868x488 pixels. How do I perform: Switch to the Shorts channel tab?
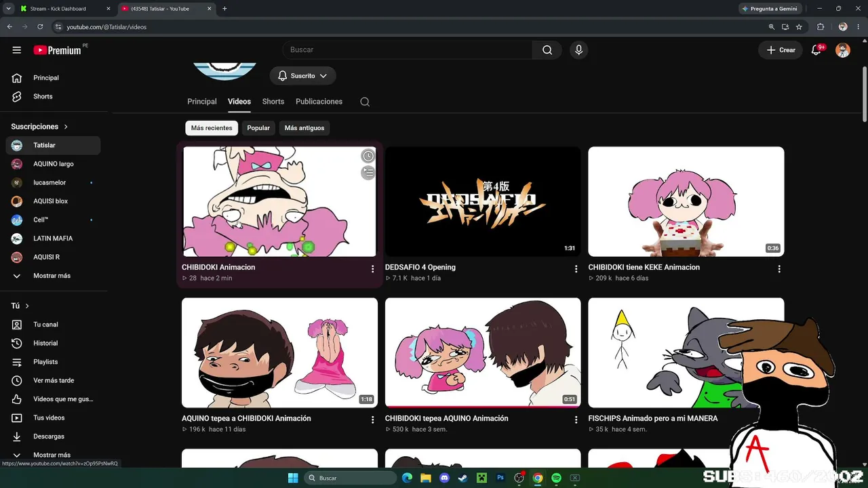(x=273, y=102)
